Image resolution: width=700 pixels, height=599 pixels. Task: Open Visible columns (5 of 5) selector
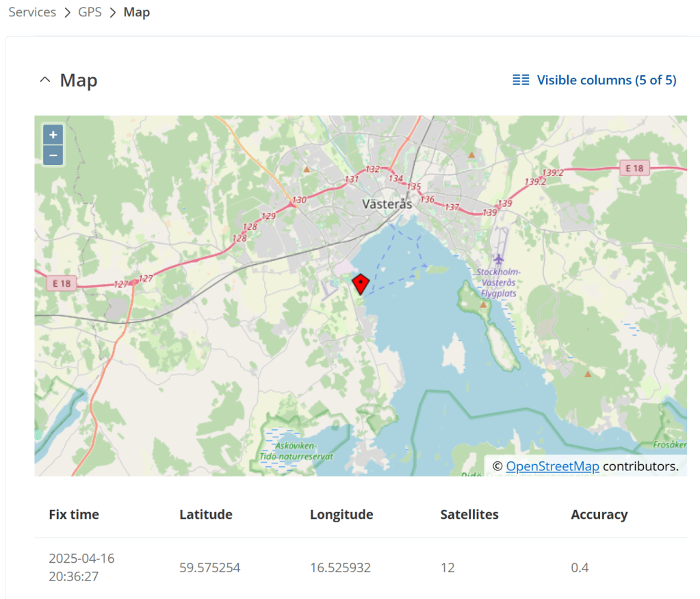pos(606,80)
